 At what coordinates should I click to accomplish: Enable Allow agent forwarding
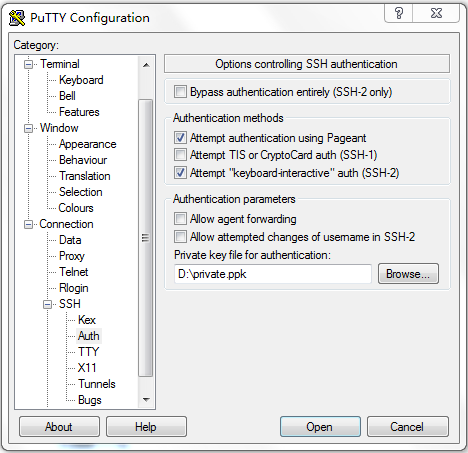point(180,219)
